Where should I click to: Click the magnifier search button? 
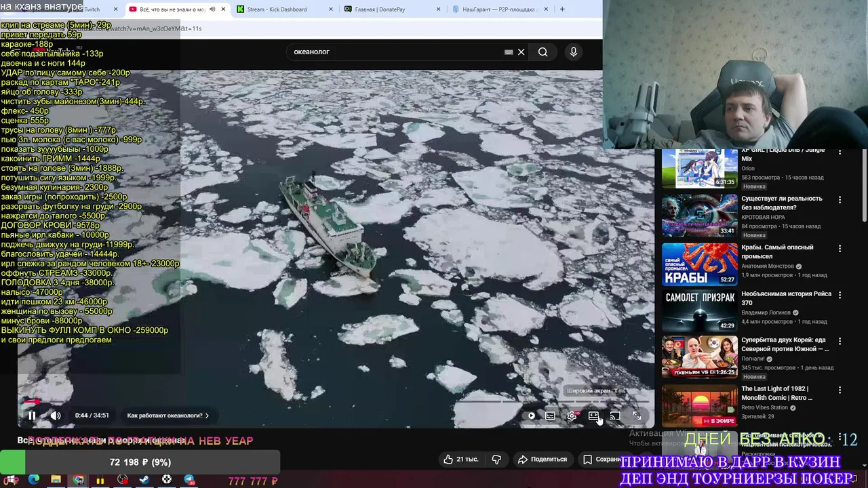[x=542, y=52]
